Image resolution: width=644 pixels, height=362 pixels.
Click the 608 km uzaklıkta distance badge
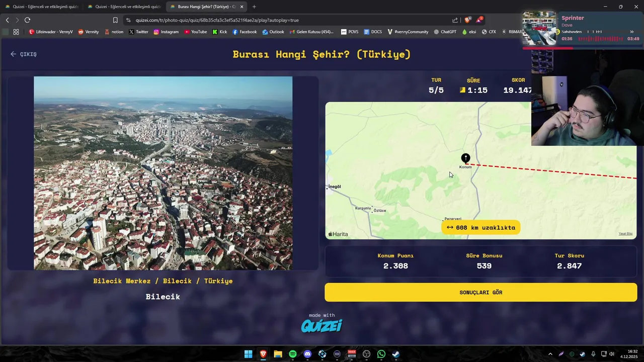[481, 227]
